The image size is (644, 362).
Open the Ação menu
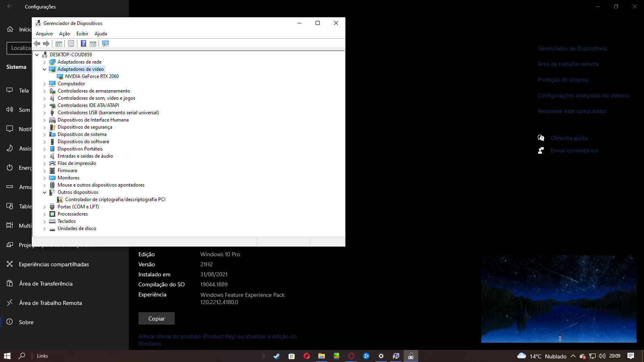coord(64,34)
